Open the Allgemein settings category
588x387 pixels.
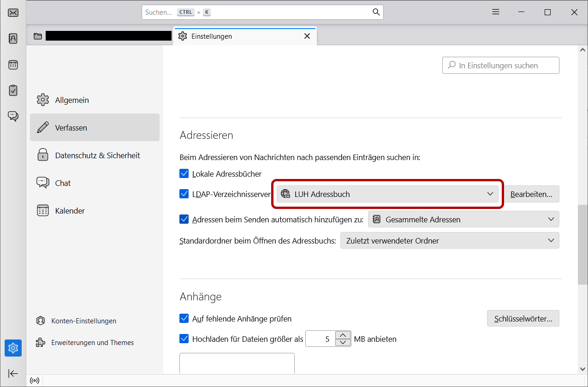point(95,100)
